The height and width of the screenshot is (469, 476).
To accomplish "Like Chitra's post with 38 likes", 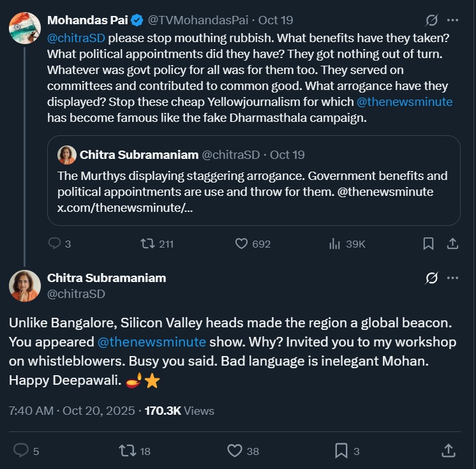I will pos(235,451).
